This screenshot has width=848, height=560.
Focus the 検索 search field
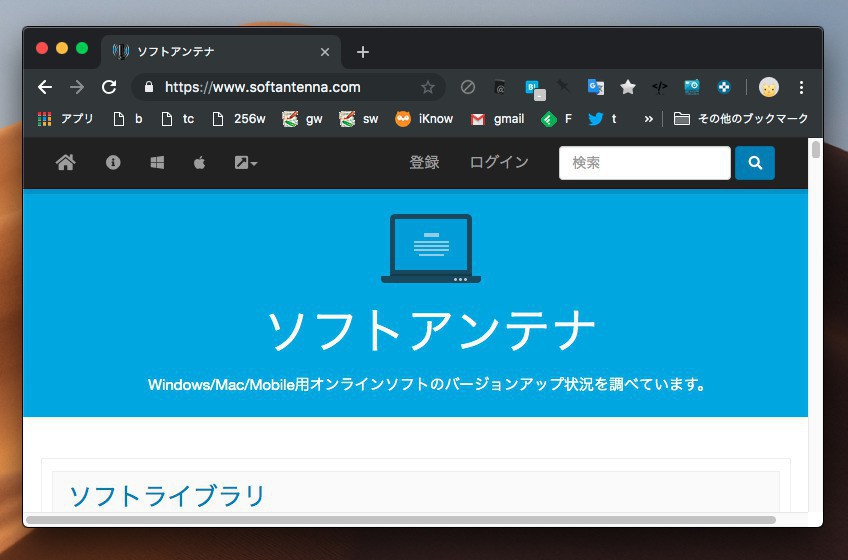[x=645, y=163]
